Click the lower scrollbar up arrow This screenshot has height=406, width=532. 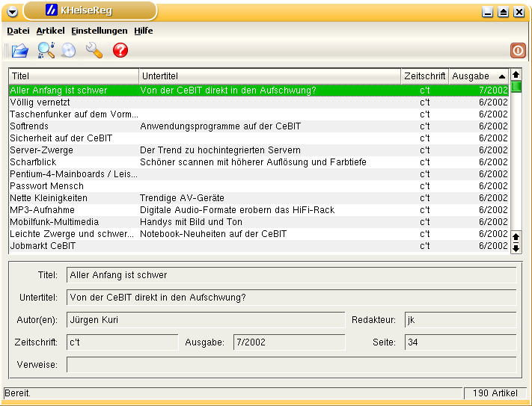516,236
